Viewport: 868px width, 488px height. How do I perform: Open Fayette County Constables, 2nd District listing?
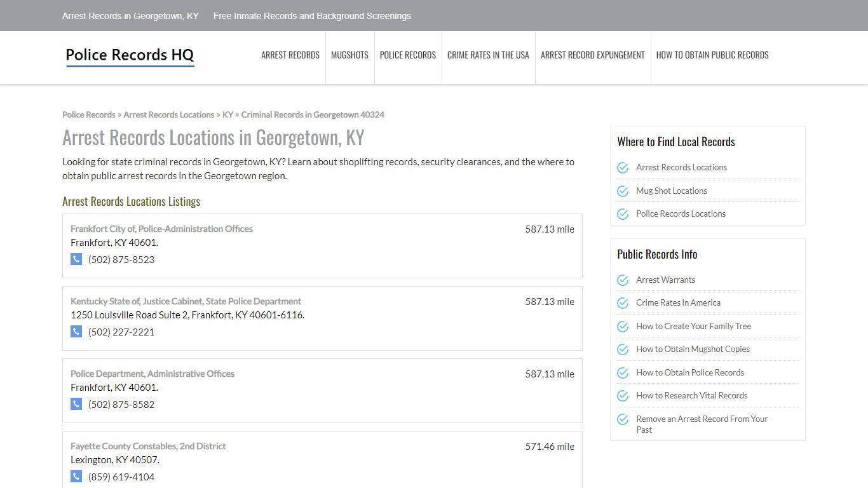(x=148, y=446)
